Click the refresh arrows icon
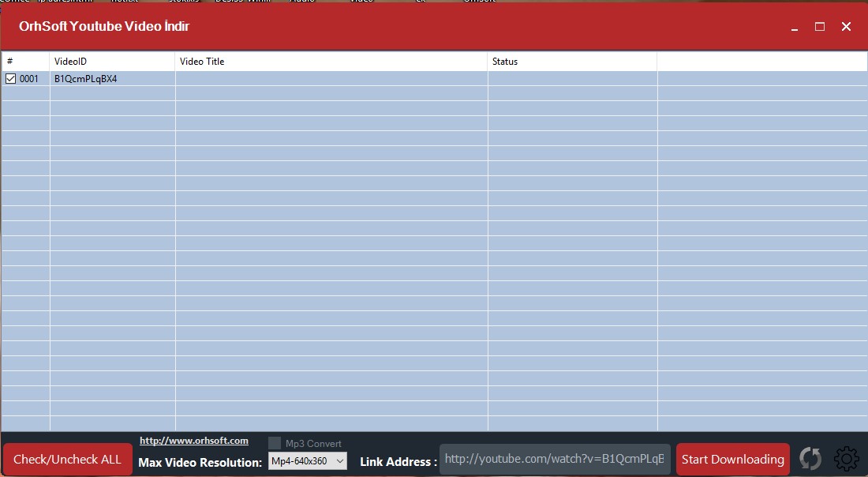Screen dimensions: 868x477 coord(810,459)
